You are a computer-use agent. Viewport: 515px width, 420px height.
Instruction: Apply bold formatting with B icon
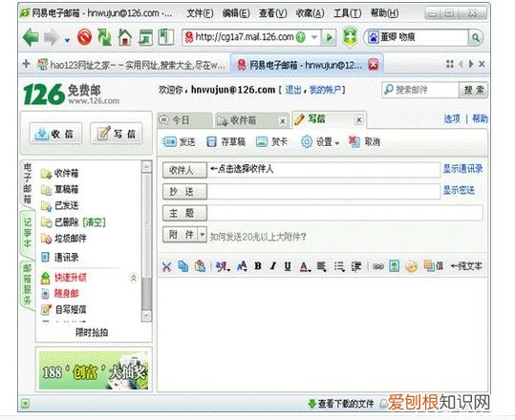(x=258, y=266)
